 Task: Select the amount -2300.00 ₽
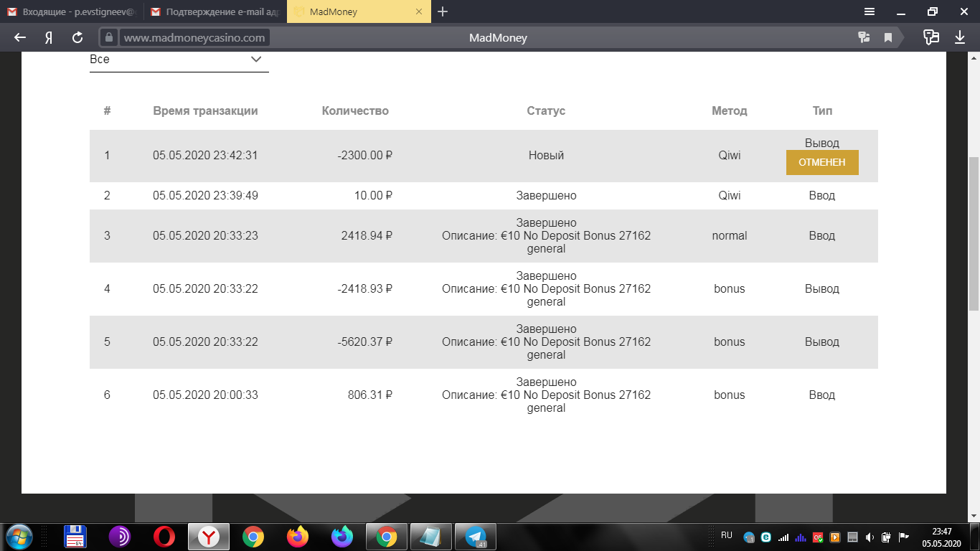(x=364, y=155)
